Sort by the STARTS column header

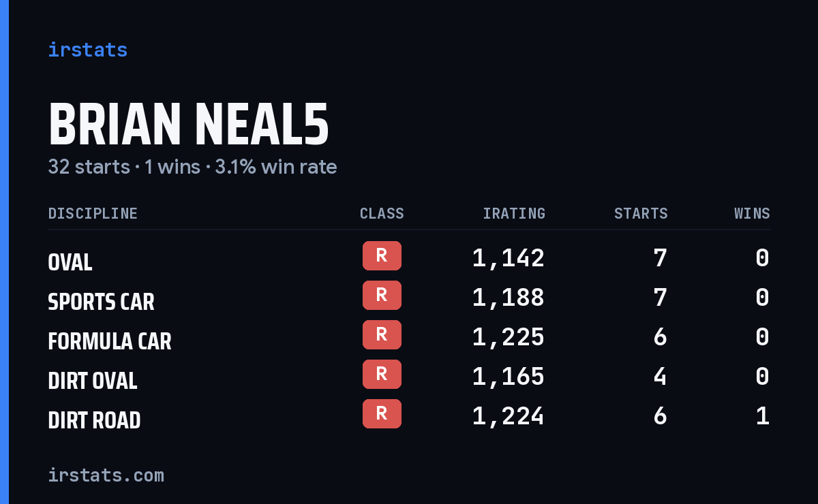(x=641, y=214)
